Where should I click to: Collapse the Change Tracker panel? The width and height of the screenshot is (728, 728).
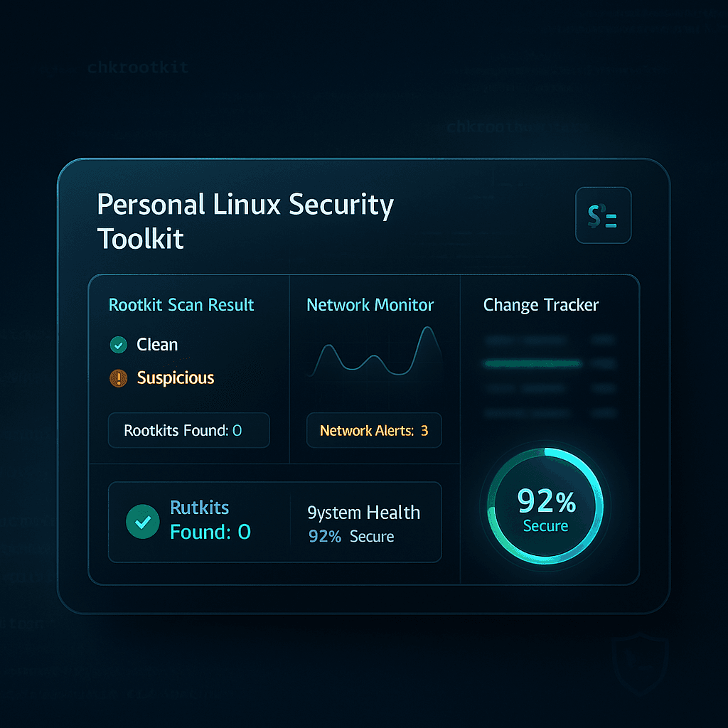click(541, 305)
